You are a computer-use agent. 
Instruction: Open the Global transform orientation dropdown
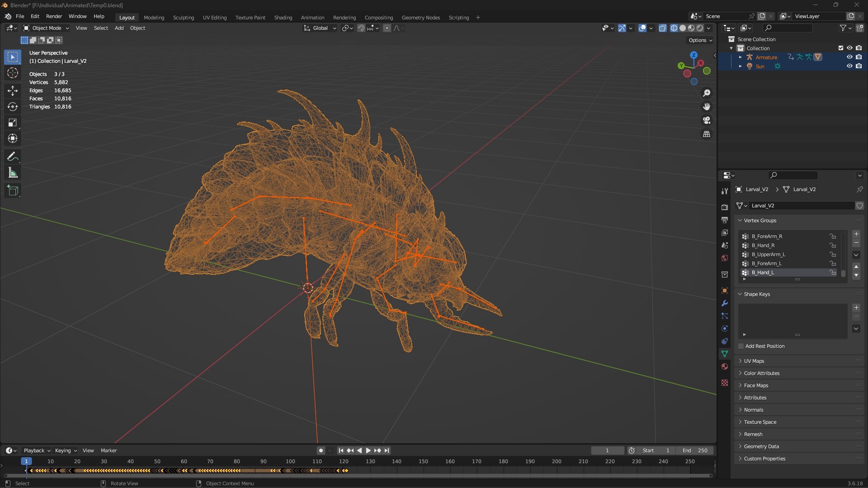[x=320, y=28]
